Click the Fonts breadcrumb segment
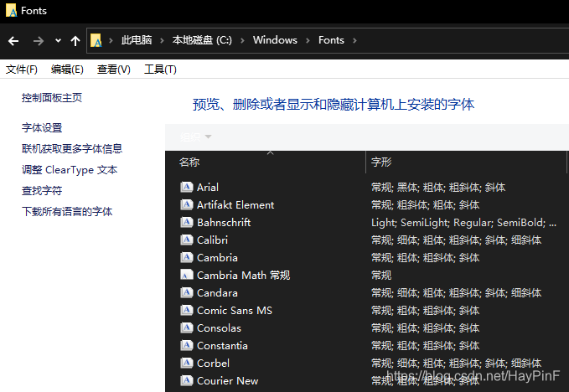Viewport: 569px width, 392px height. coord(331,40)
